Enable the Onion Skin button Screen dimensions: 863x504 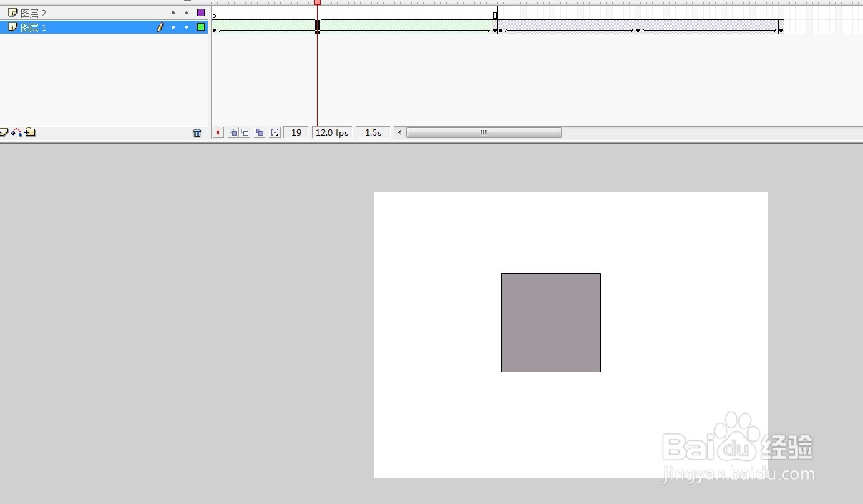[x=233, y=132]
